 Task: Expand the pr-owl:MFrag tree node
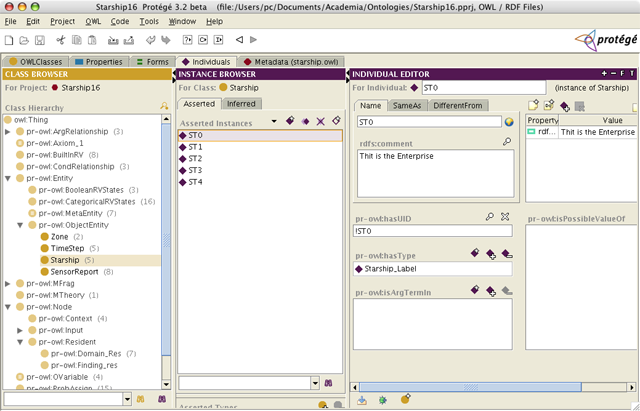pyautogui.click(x=8, y=283)
